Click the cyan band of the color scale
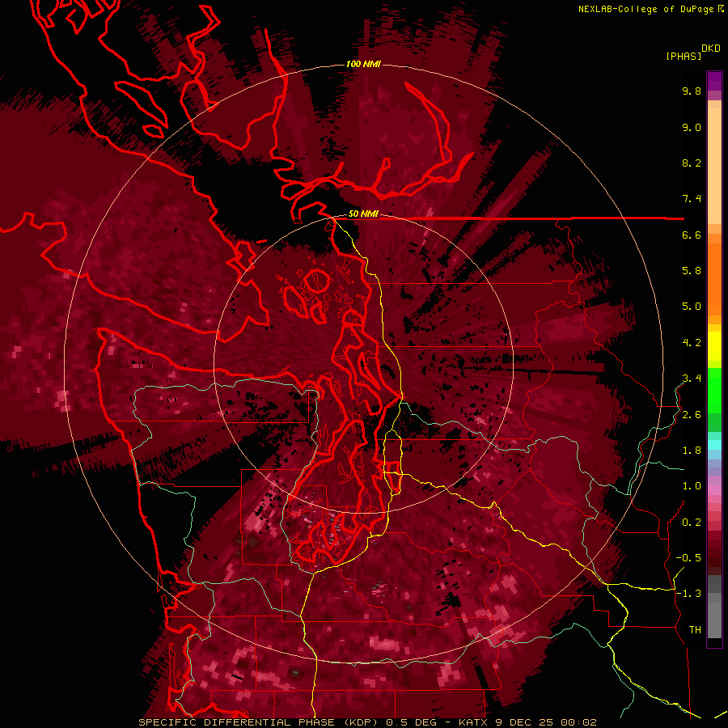This screenshot has height=728, width=728. pos(714,445)
